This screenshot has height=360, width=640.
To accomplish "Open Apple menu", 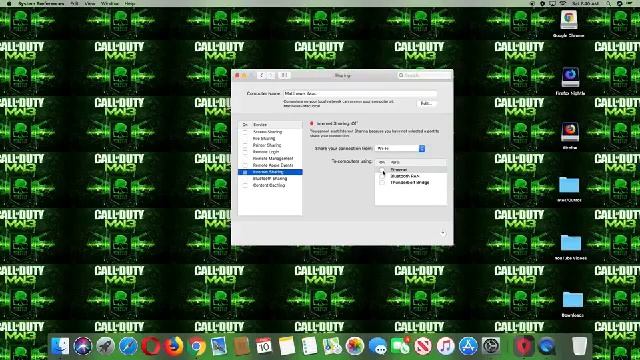I will click(x=9, y=3).
